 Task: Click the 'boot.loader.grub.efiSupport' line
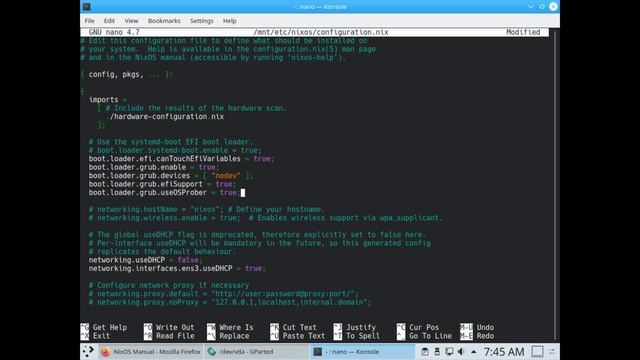point(162,184)
